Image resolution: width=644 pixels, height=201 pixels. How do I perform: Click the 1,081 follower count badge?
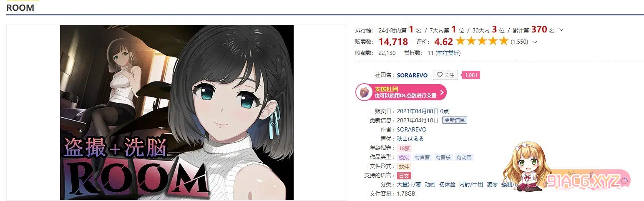point(471,75)
